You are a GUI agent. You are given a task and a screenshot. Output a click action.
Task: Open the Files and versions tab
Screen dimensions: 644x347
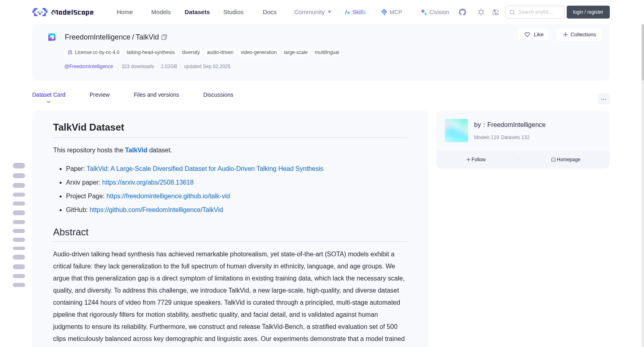pyautogui.click(x=156, y=95)
